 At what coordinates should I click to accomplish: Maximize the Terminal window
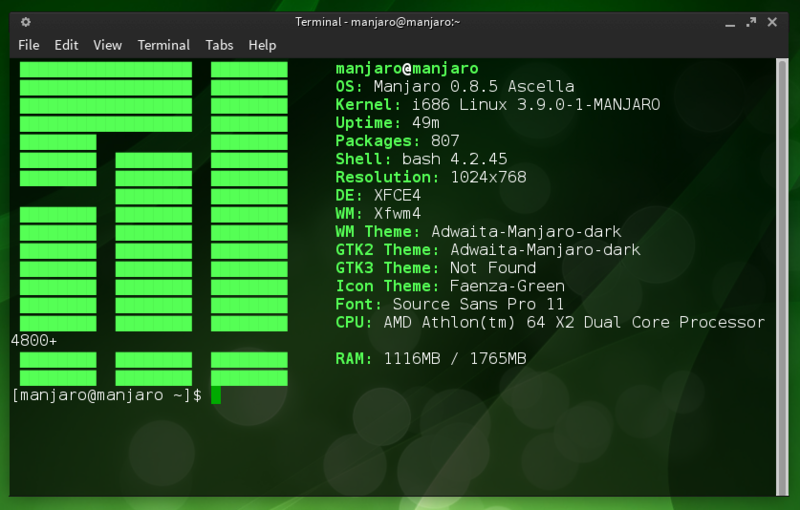pyautogui.click(x=751, y=22)
